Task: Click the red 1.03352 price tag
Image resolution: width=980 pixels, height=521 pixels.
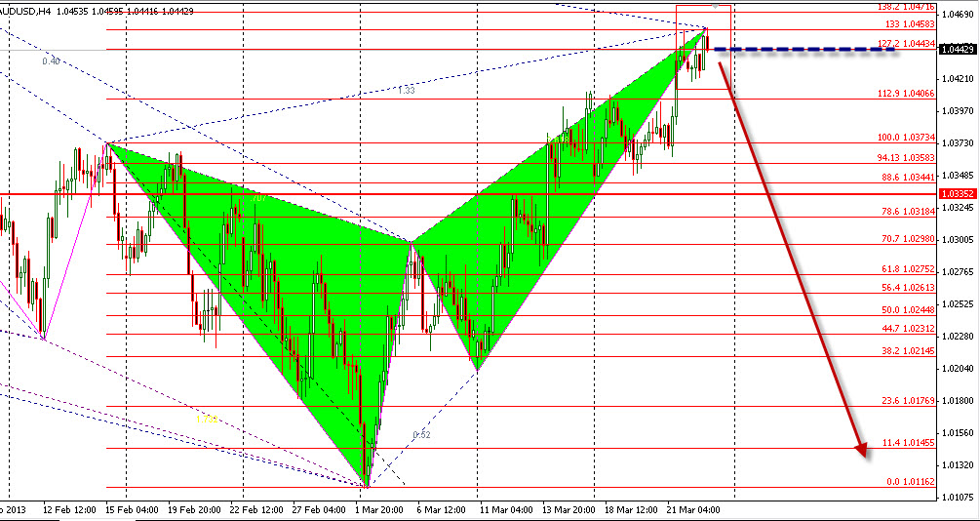Action: pyautogui.click(x=957, y=193)
